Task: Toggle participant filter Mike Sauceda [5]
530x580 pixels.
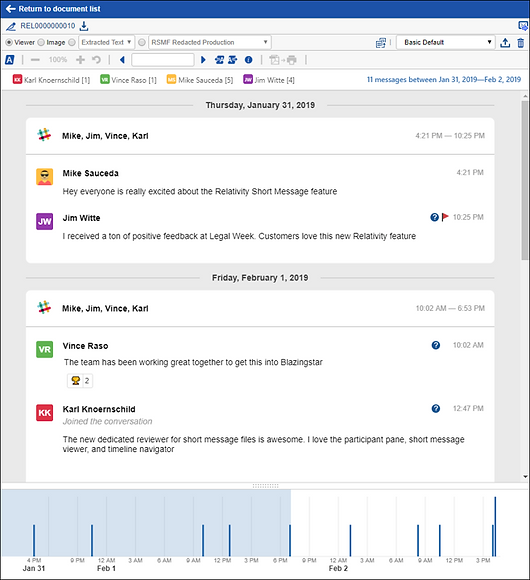Action: pos(200,80)
